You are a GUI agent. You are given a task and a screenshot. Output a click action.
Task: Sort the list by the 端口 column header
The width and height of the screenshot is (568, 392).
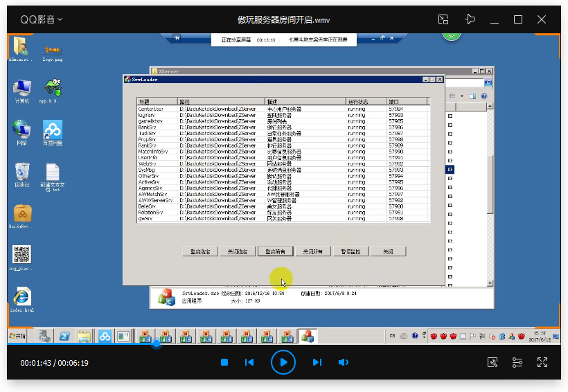click(x=407, y=102)
